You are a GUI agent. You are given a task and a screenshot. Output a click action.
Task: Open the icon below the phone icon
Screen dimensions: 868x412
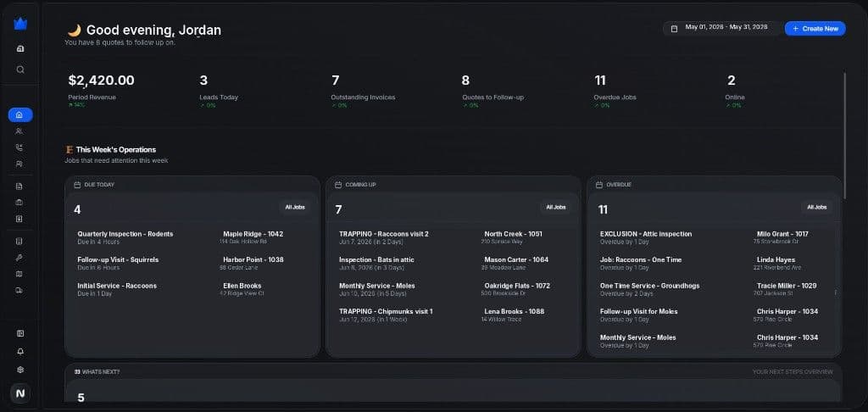19,164
